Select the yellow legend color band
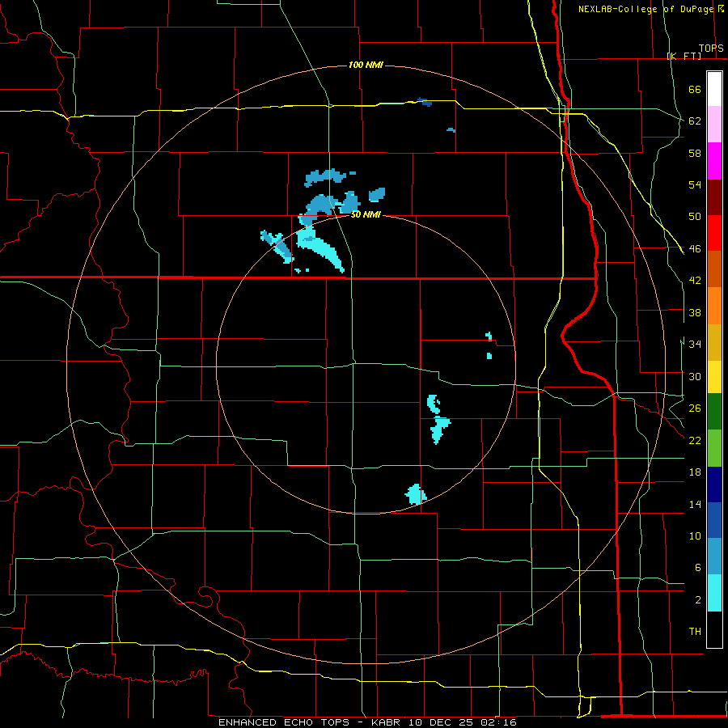The height and width of the screenshot is (728, 728). pyautogui.click(x=714, y=377)
